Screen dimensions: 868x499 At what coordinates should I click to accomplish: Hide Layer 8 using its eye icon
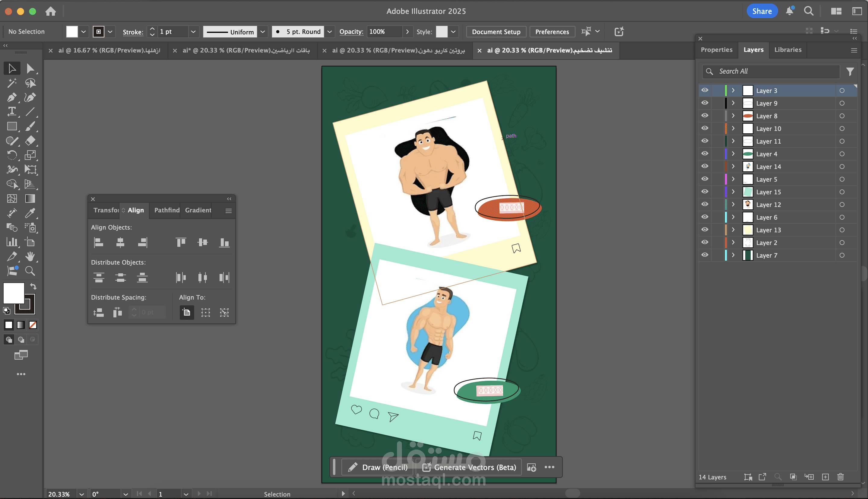click(705, 116)
